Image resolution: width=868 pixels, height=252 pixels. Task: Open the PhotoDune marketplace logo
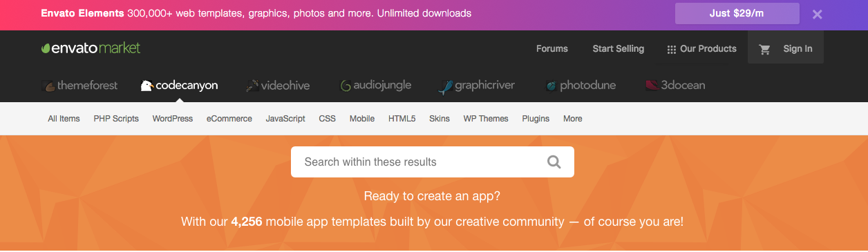[x=580, y=86]
